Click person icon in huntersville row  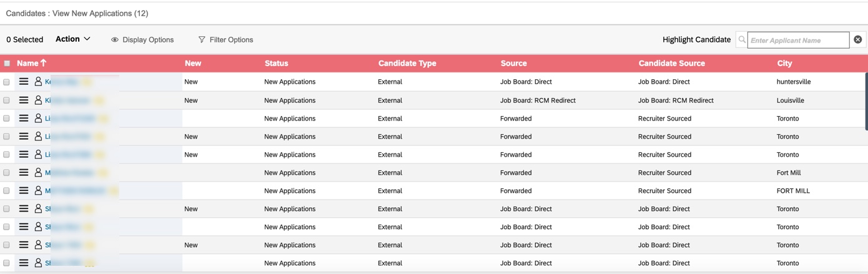click(x=38, y=82)
